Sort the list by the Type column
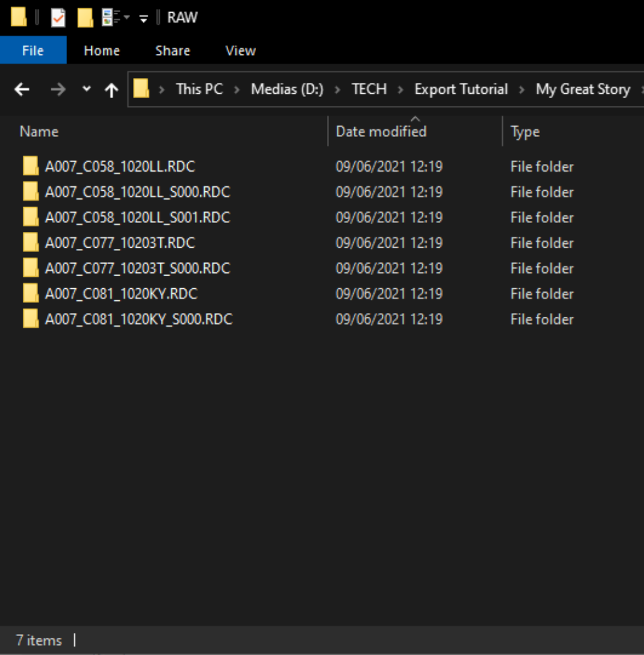This screenshot has height=655, width=644. (525, 131)
